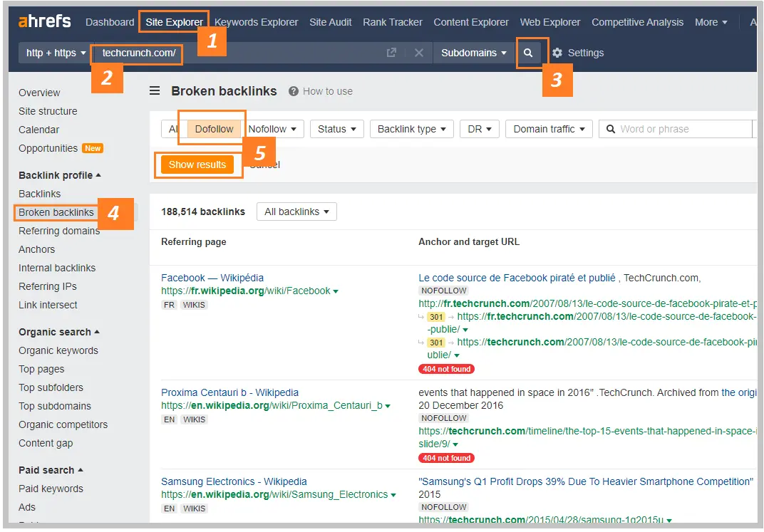Run the search with the magnifier icon
Screen dimensions: 764x532
(528, 53)
